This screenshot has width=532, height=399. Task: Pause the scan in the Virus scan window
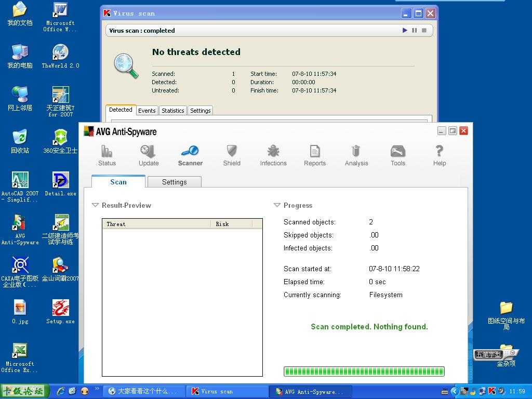coord(414,30)
